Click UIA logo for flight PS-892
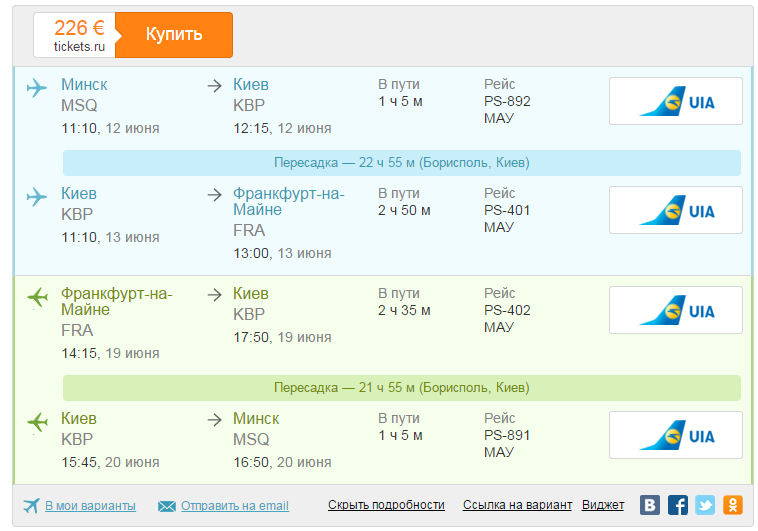Viewport: 758px width, 531px height. pos(675,101)
